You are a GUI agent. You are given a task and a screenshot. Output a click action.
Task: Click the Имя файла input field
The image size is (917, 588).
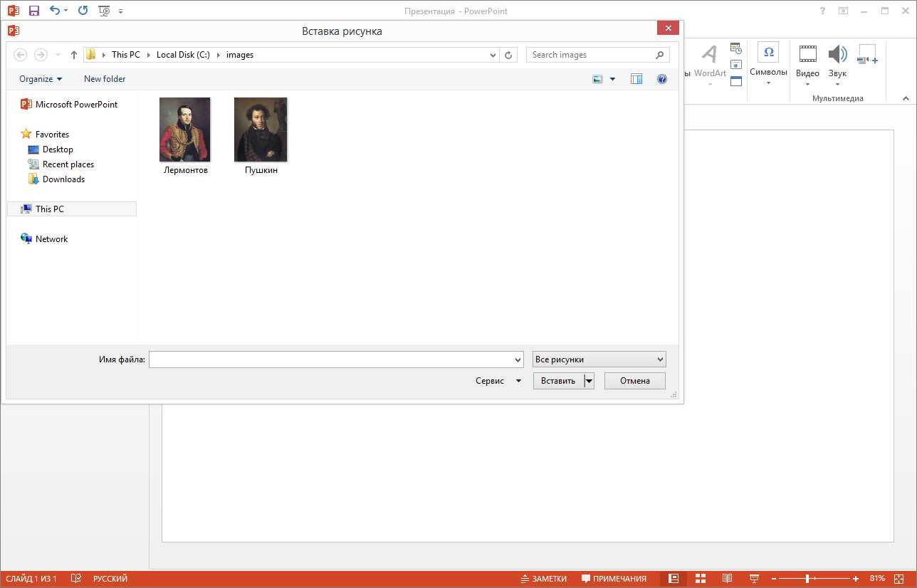point(335,359)
